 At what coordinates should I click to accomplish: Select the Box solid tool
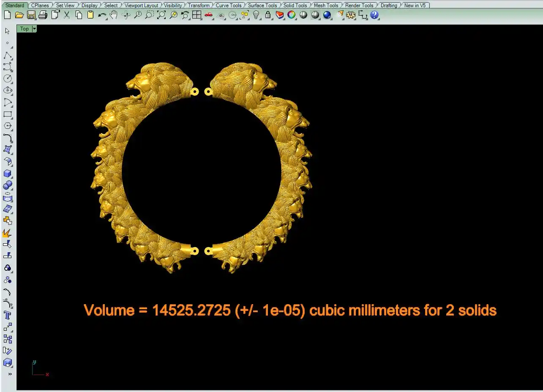click(8, 174)
